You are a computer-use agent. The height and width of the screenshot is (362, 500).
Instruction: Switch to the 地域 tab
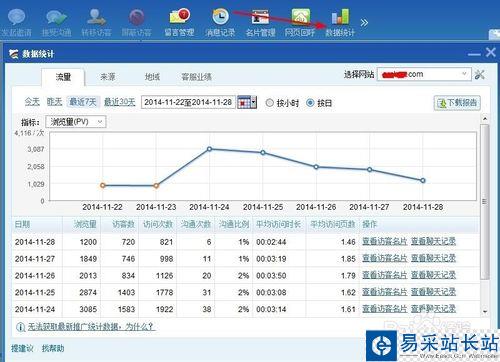coord(152,77)
